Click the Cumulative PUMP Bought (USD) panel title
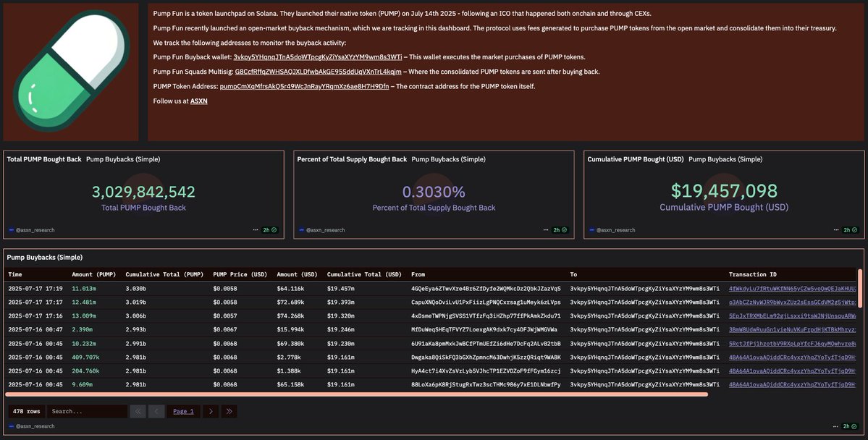This screenshot has height=440, width=868. 636,159
